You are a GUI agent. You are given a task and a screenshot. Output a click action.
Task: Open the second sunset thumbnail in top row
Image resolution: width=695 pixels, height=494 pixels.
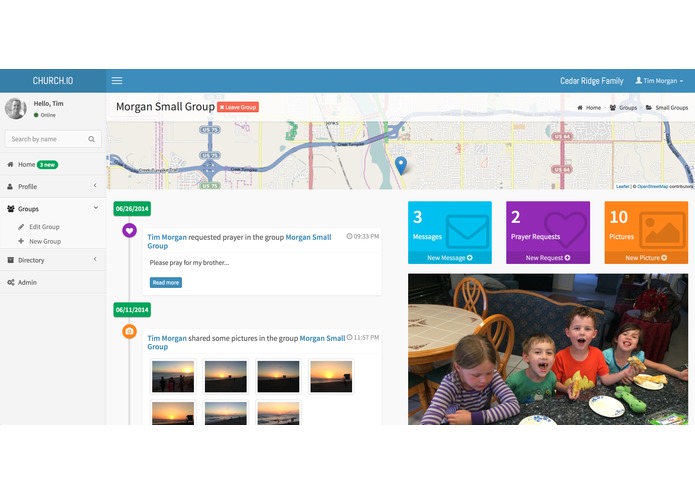click(226, 377)
